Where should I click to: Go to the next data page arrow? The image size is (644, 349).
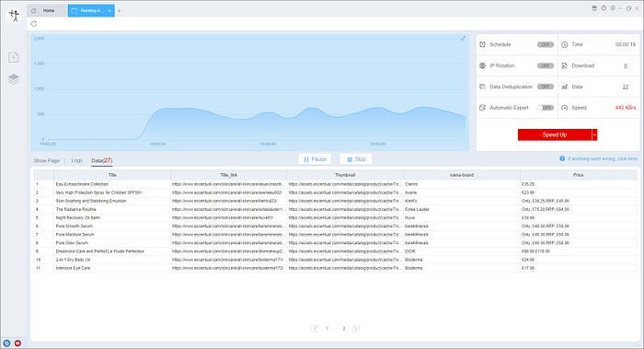(x=356, y=328)
